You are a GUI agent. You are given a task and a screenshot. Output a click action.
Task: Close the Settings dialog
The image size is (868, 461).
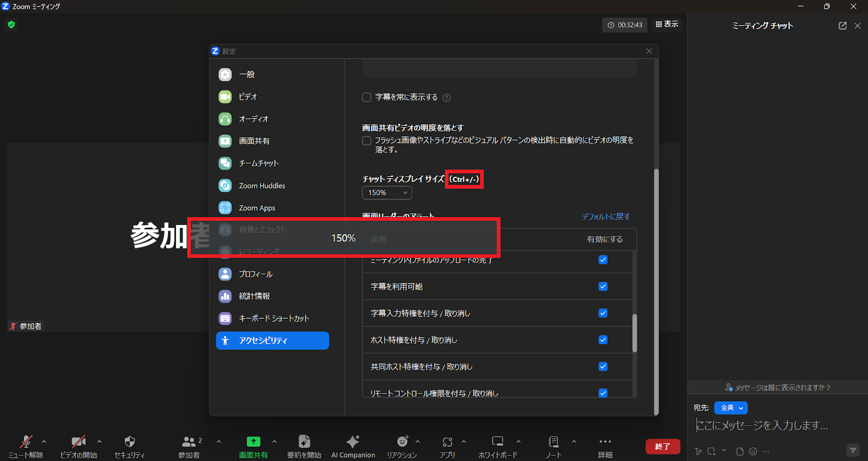pos(649,51)
